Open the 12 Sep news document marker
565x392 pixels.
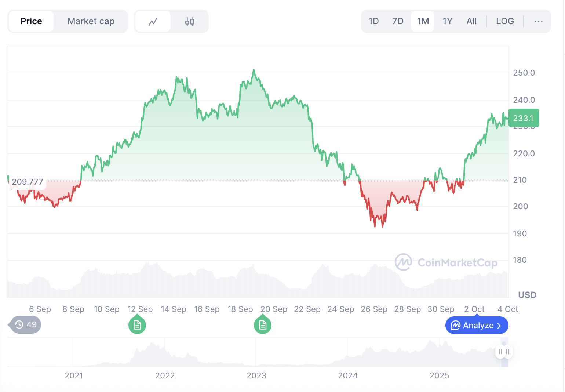[137, 325]
